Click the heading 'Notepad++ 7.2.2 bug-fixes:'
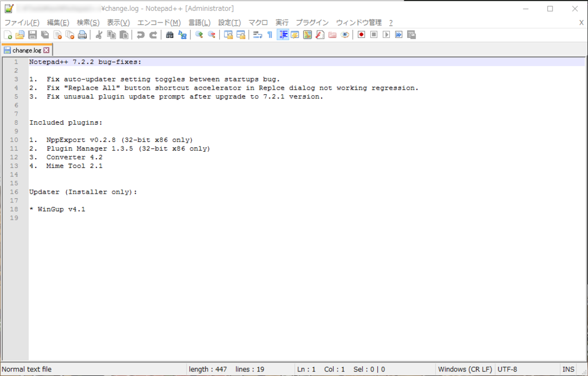This screenshot has height=376, width=588. [x=86, y=62]
